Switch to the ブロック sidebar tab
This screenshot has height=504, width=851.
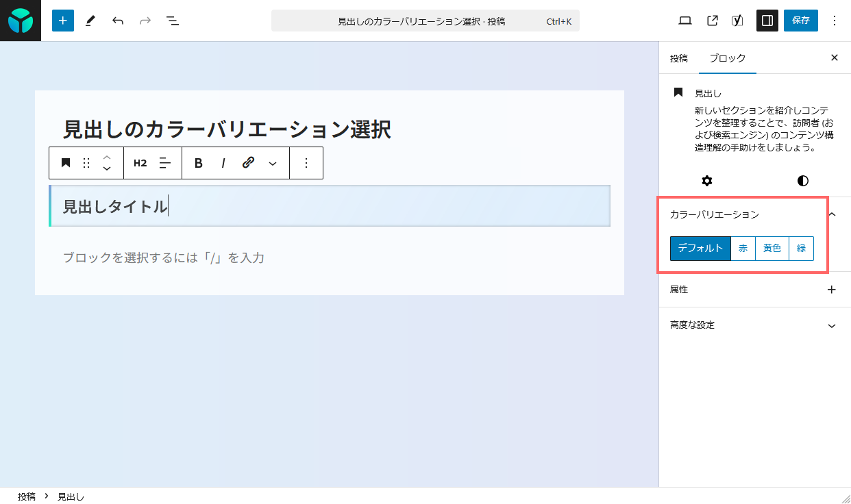tap(727, 58)
